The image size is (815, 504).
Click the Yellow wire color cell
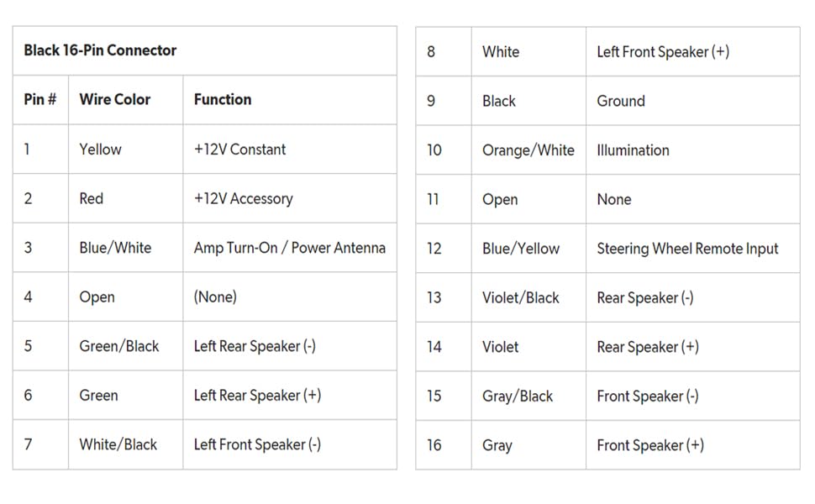point(100,150)
